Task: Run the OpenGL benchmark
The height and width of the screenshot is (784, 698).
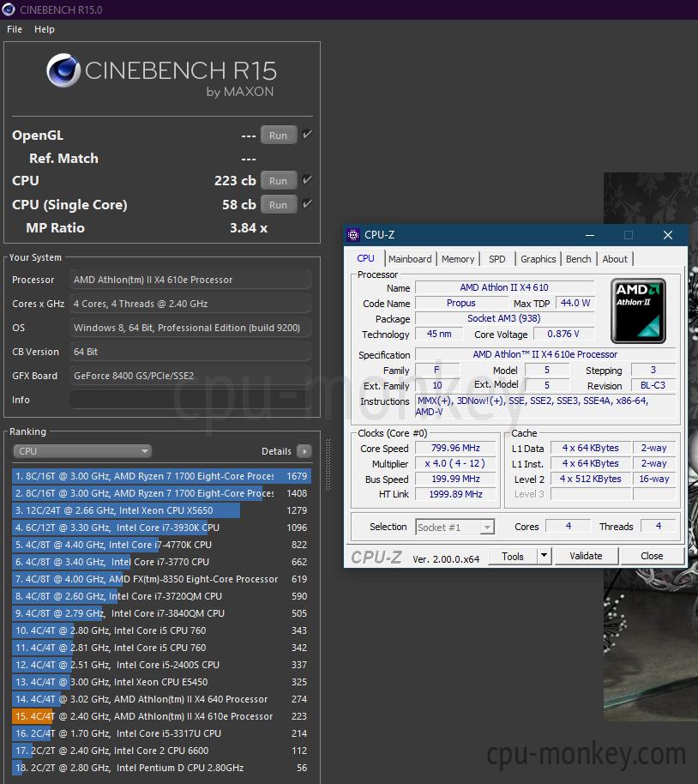Action: coord(279,136)
